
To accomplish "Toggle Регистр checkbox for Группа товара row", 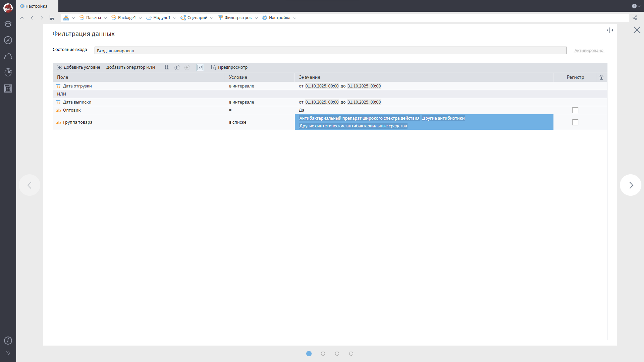I will coord(575,122).
